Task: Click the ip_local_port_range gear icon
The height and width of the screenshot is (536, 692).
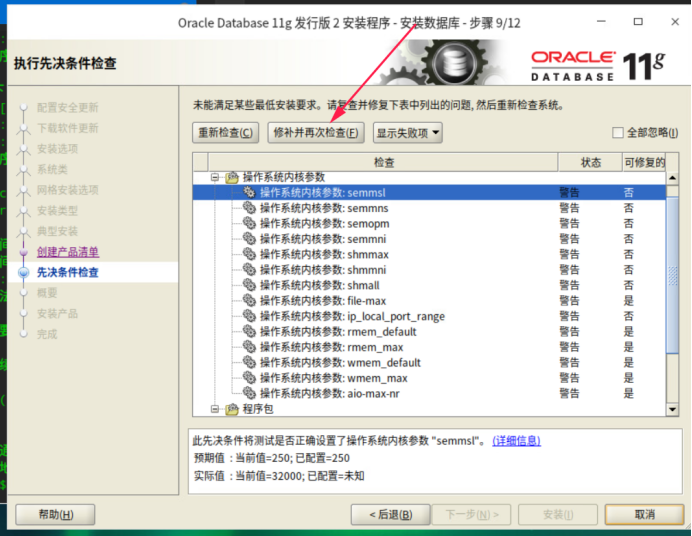Action: (x=249, y=315)
